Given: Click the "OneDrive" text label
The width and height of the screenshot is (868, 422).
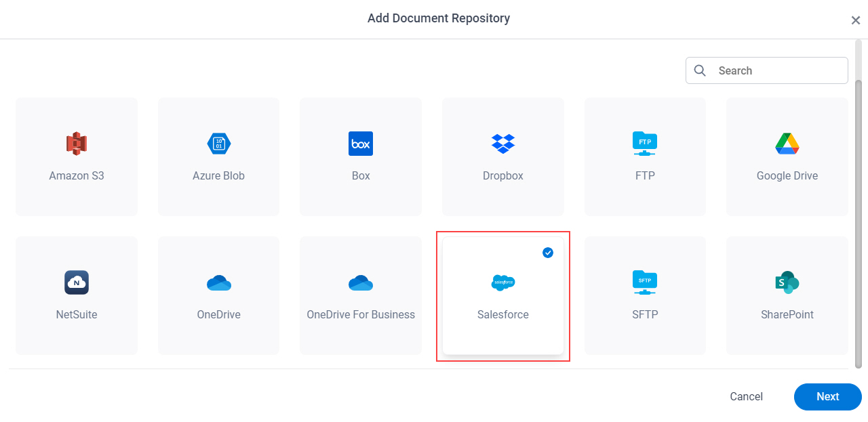Looking at the screenshot, I should tap(219, 314).
